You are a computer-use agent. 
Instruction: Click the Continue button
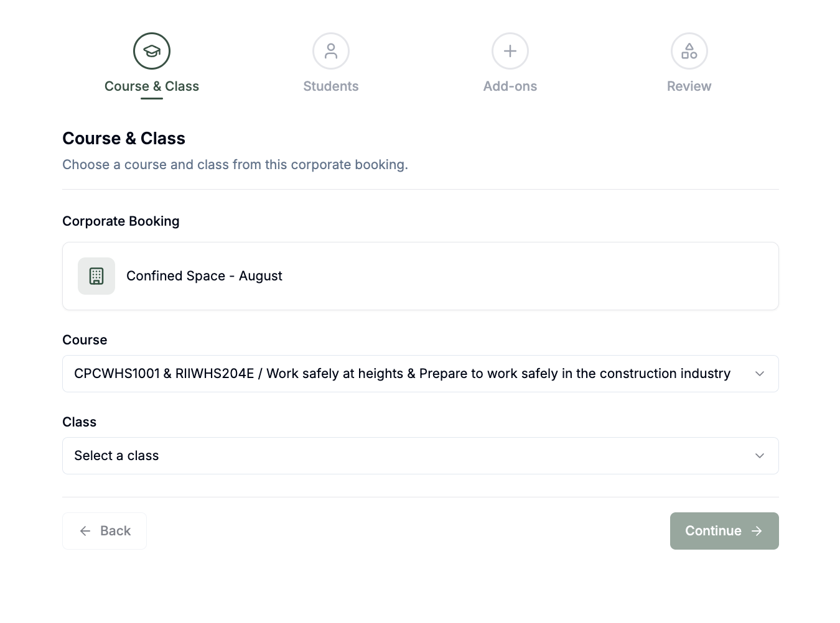724,531
